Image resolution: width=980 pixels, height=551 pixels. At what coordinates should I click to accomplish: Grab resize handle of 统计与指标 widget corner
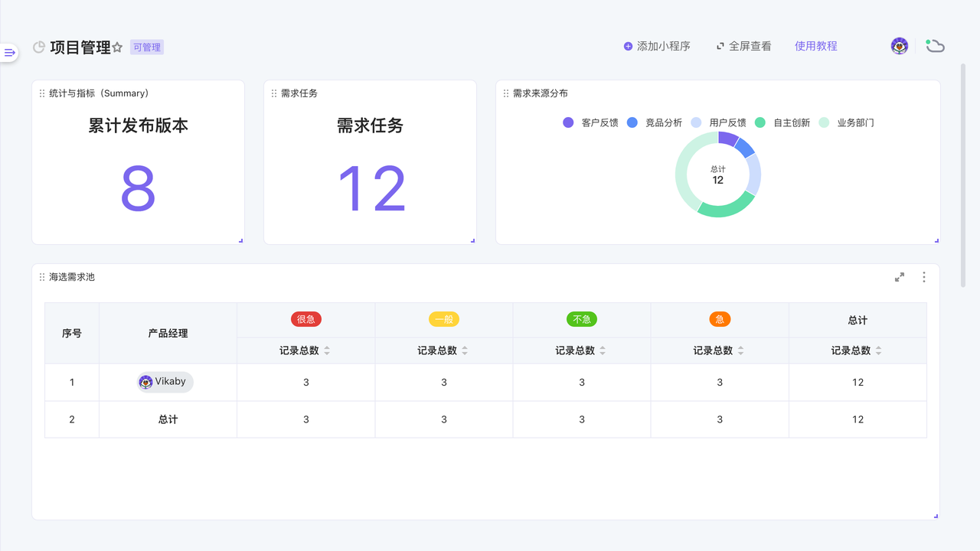pos(240,240)
